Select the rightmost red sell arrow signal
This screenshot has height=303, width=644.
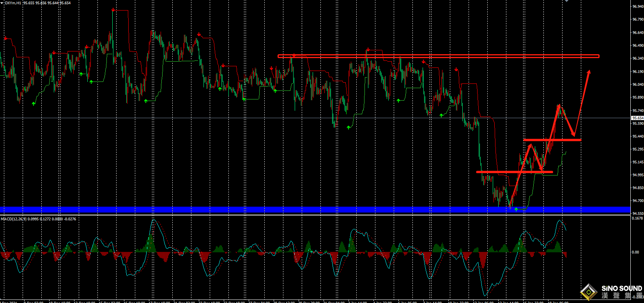[456, 70]
